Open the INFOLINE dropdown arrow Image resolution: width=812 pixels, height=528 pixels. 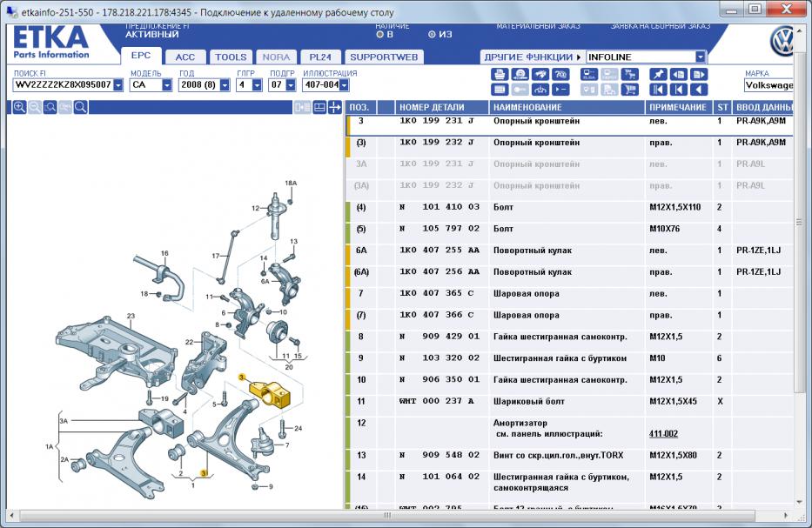click(x=700, y=57)
